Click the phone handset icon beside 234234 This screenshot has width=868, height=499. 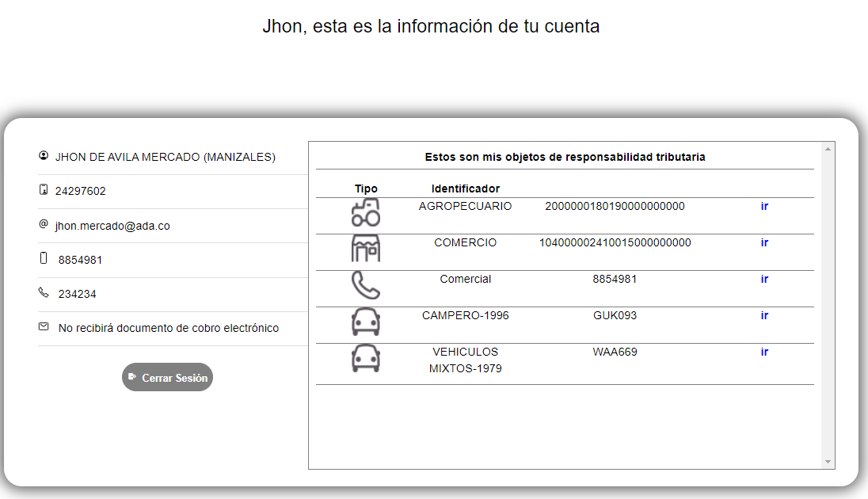pos(44,292)
